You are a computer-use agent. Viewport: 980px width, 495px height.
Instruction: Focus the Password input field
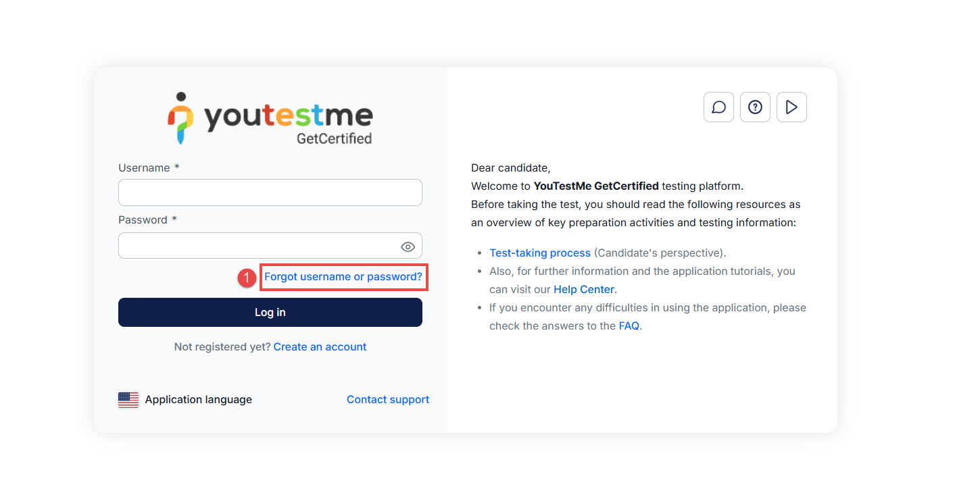pyautogui.click(x=257, y=246)
